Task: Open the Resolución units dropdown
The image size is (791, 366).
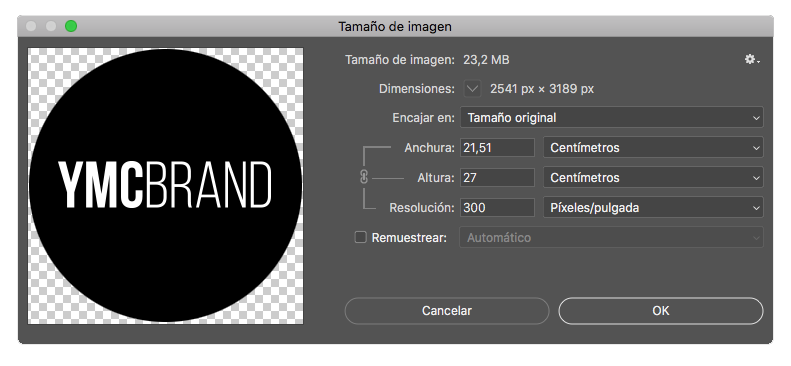Action: [x=653, y=208]
